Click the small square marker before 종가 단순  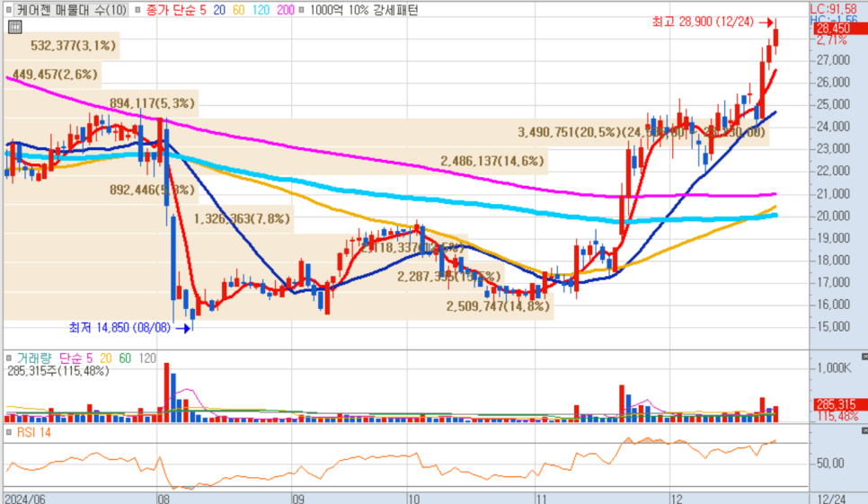coord(137,10)
